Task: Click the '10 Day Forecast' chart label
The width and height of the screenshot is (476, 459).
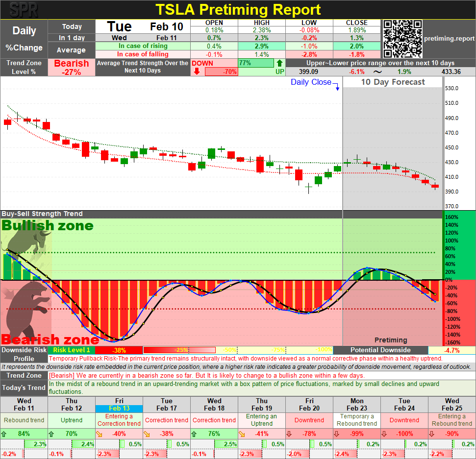Action: coord(393,82)
